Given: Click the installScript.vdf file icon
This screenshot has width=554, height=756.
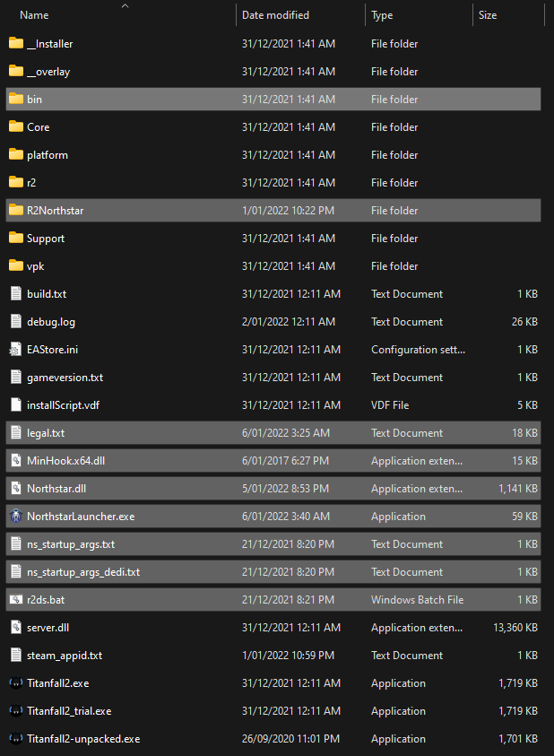Looking at the screenshot, I should [15, 405].
